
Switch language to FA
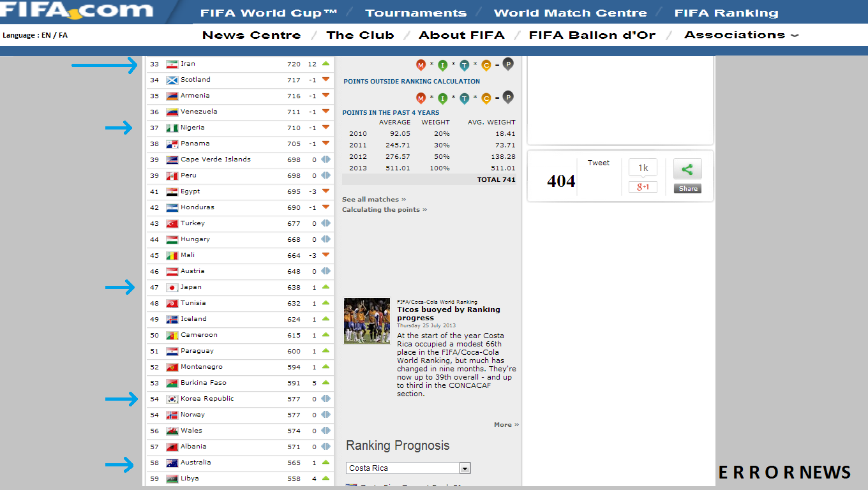(63, 36)
